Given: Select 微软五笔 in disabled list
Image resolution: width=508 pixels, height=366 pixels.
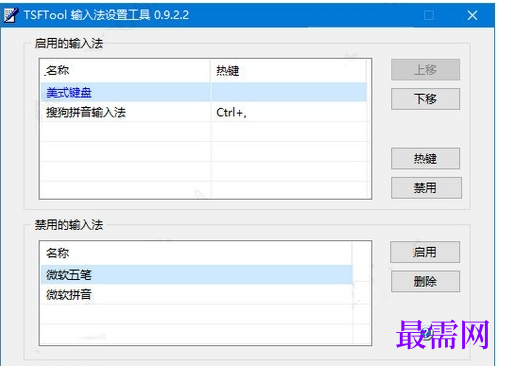Looking at the screenshot, I should coord(196,275).
